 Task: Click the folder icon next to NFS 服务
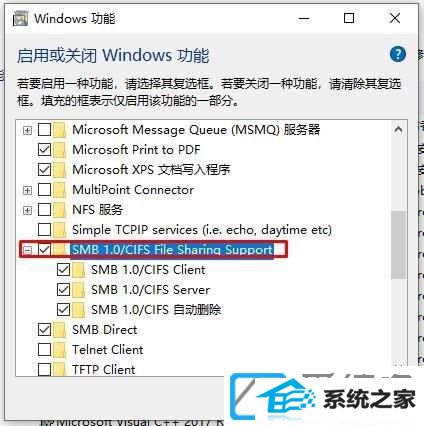60,210
